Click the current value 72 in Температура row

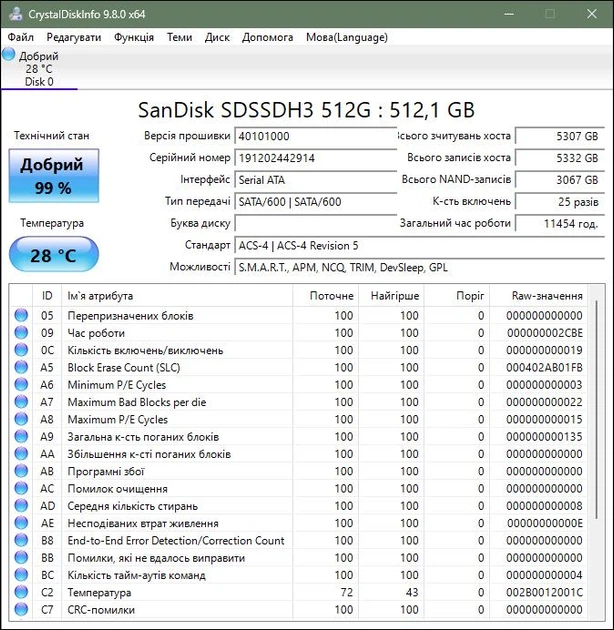click(x=346, y=592)
